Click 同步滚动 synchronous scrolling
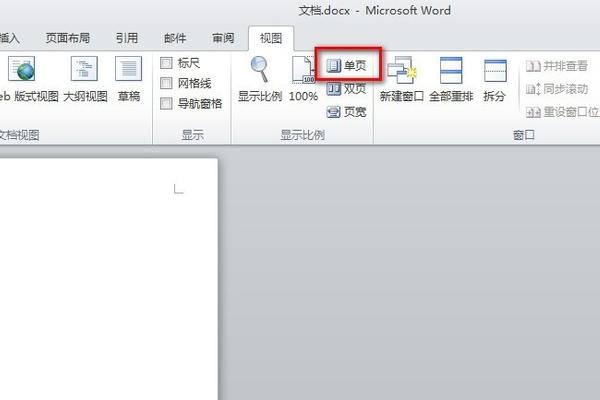 coord(557,89)
